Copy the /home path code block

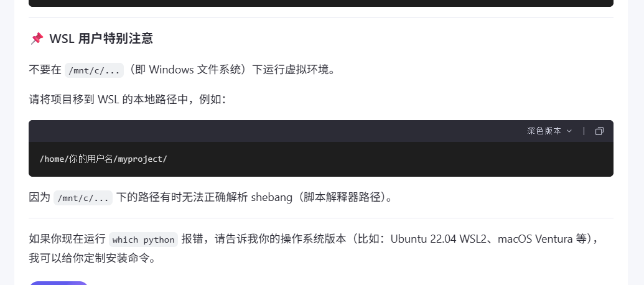tap(599, 131)
